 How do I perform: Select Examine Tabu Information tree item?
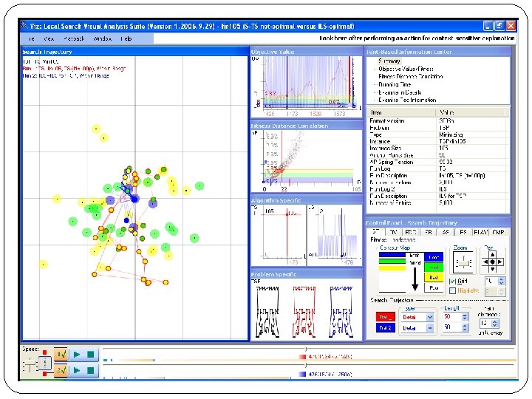(407, 100)
